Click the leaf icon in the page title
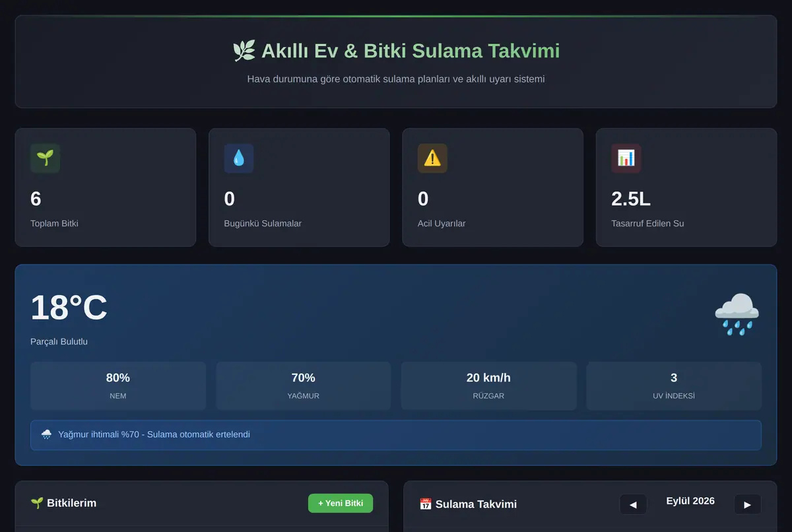The image size is (792, 532). point(244,51)
